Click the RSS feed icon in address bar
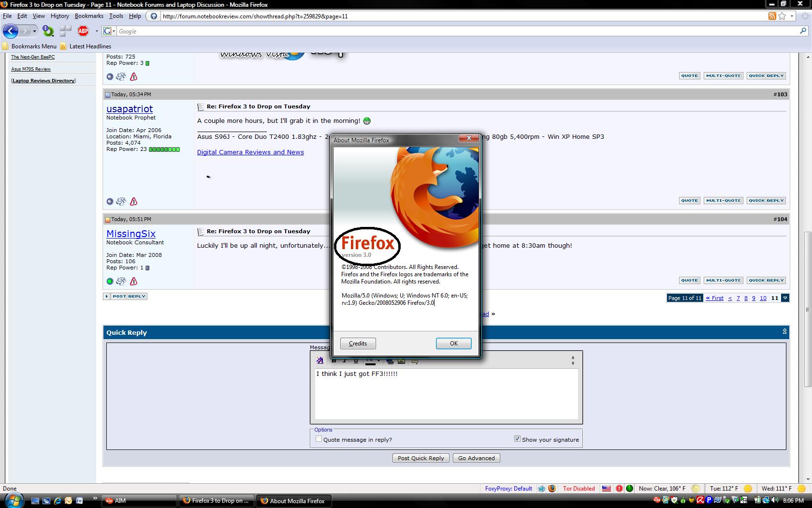Screen dimensions: 812x508 (x=772, y=16)
